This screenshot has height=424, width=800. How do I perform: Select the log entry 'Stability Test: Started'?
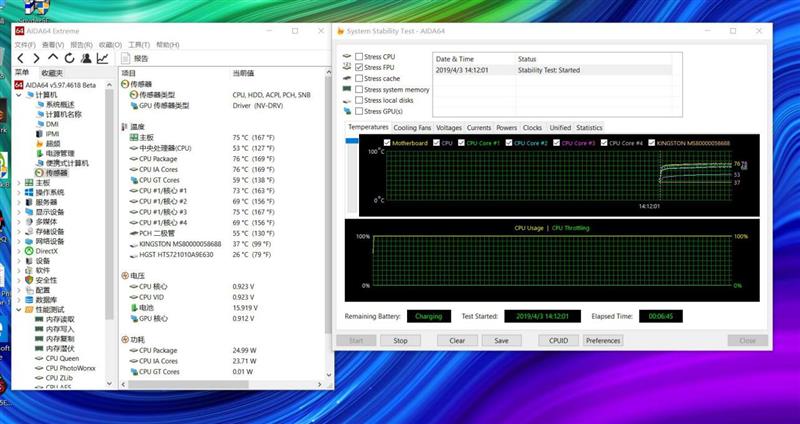(553, 70)
